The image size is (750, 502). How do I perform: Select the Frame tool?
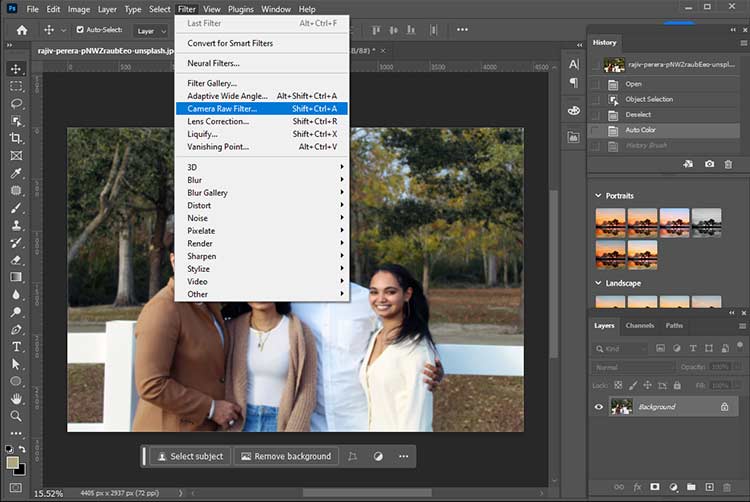tap(16, 156)
